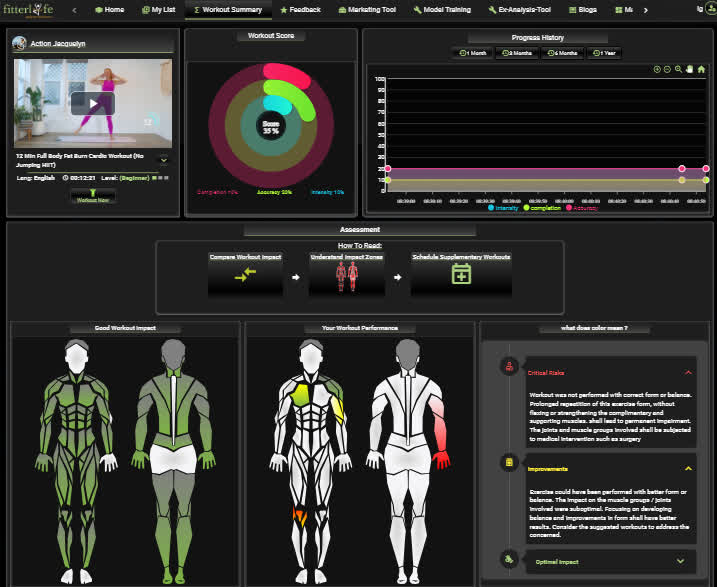The height and width of the screenshot is (587, 717).
Task: Click the Your Workout Performance header
Action: coord(360,328)
